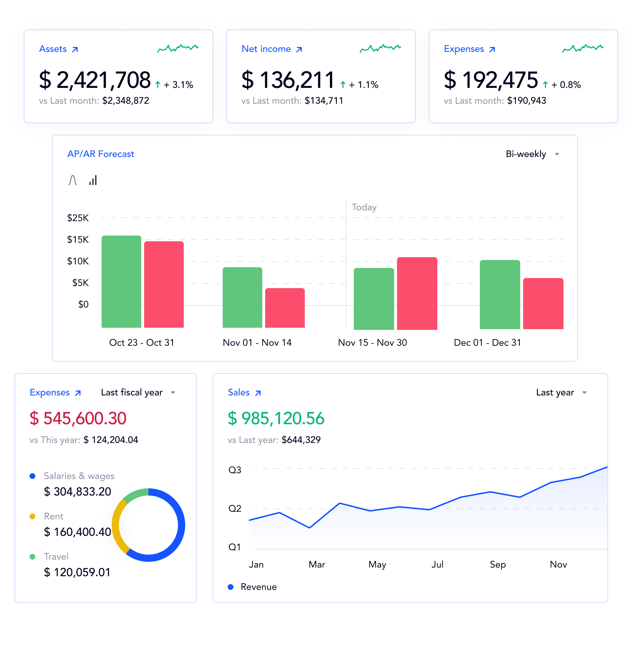Image resolution: width=642 pixels, height=672 pixels.
Task: Click the Expenses card sparkline trend icon
Action: [583, 48]
